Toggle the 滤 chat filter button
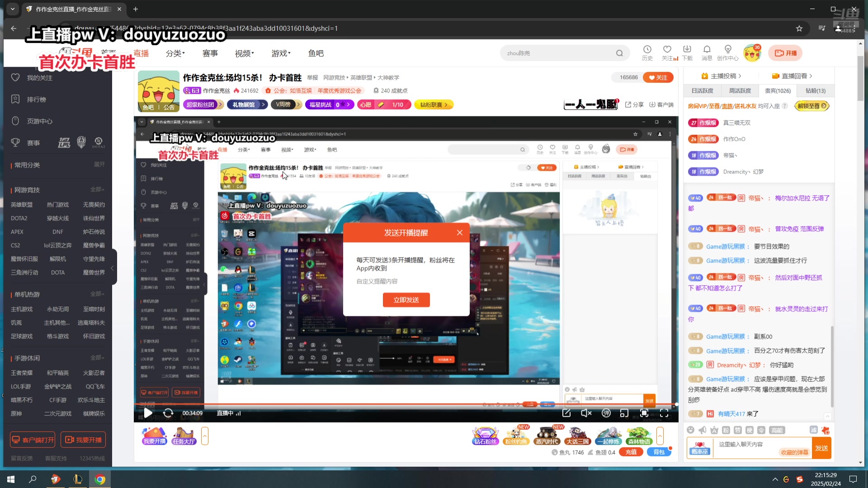The width and height of the screenshot is (868, 488). pos(813,430)
